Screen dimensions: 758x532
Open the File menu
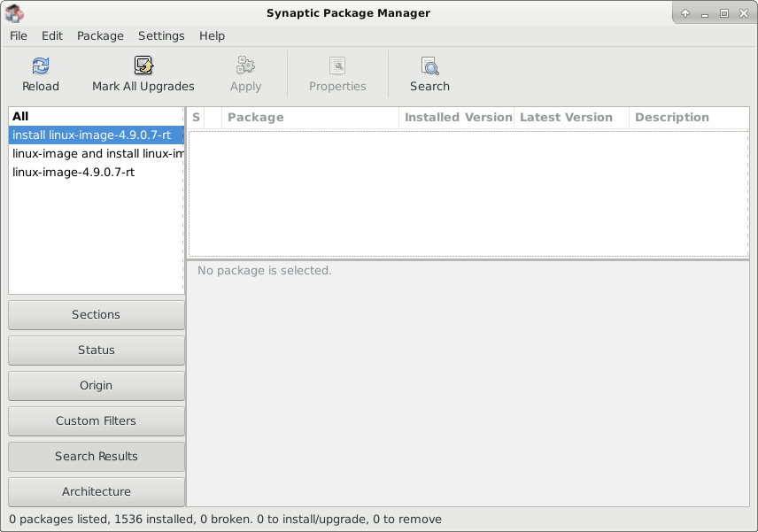19,35
